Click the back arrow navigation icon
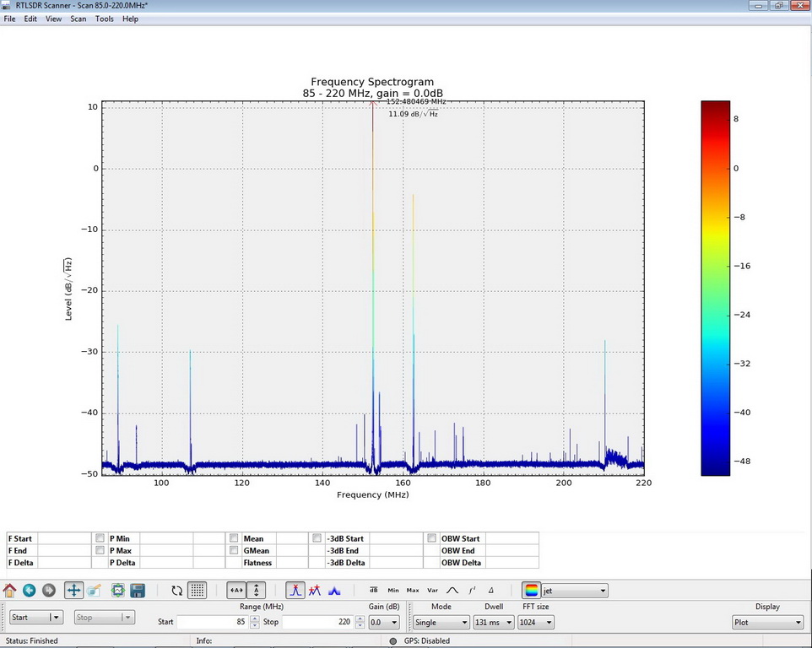Viewport: 812px width, 648px height. coord(30,591)
